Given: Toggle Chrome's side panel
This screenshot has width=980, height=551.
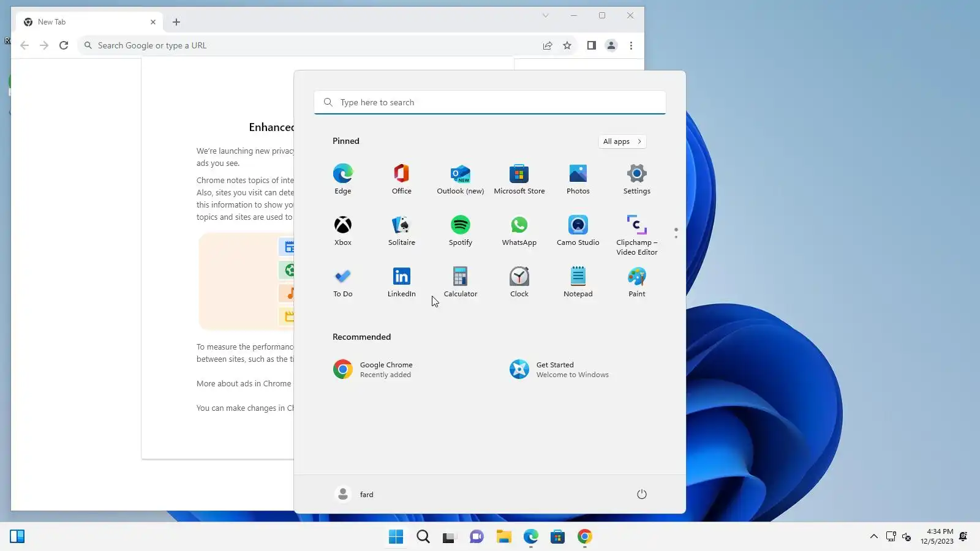Looking at the screenshot, I should click(592, 45).
